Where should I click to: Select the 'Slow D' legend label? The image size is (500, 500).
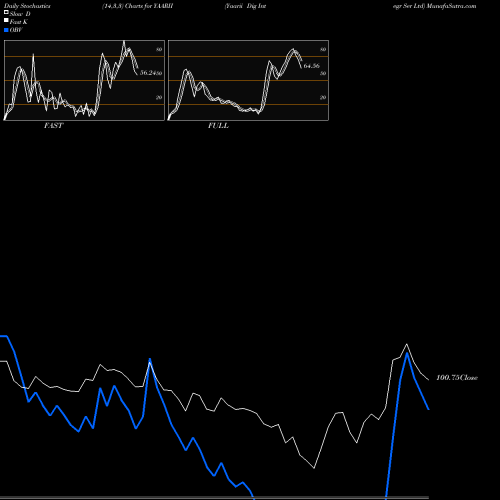(x=20, y=14)
